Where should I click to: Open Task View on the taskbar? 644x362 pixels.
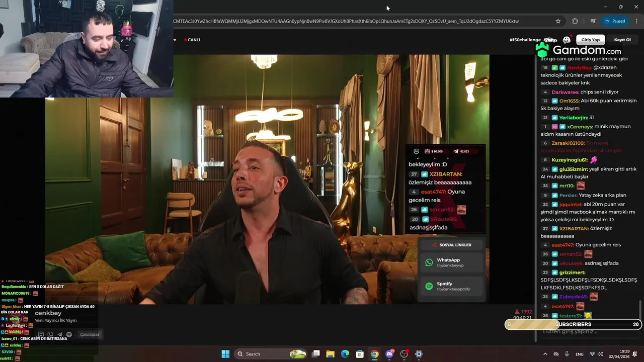[x=315, y=354]
